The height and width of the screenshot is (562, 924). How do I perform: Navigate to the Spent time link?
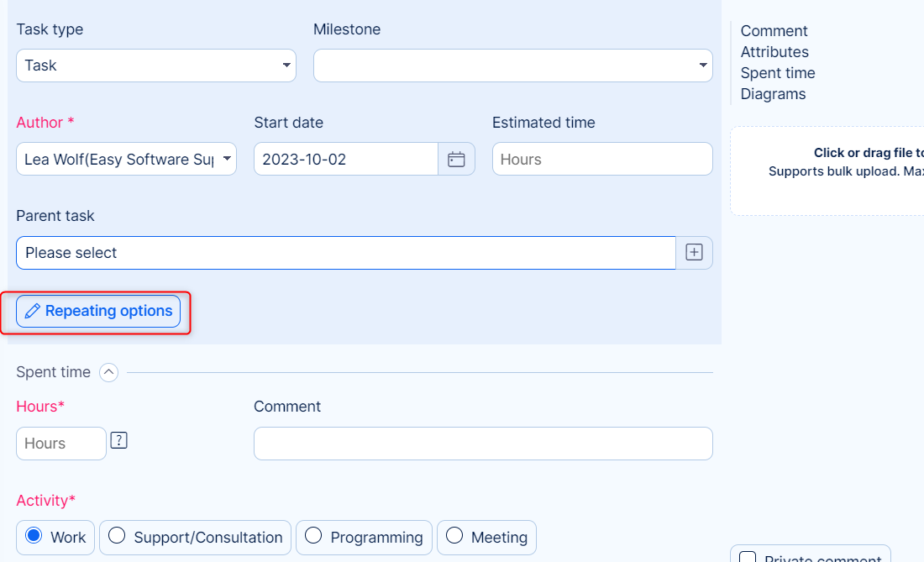(x=778, y=73)
